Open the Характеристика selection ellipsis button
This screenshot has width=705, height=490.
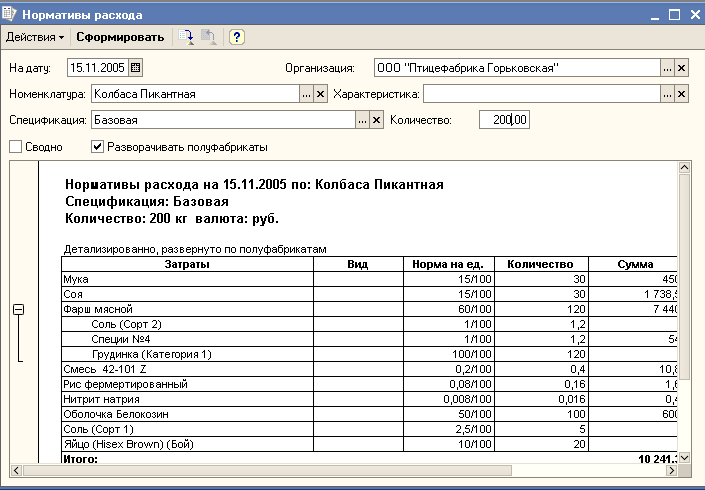point(667,94)
